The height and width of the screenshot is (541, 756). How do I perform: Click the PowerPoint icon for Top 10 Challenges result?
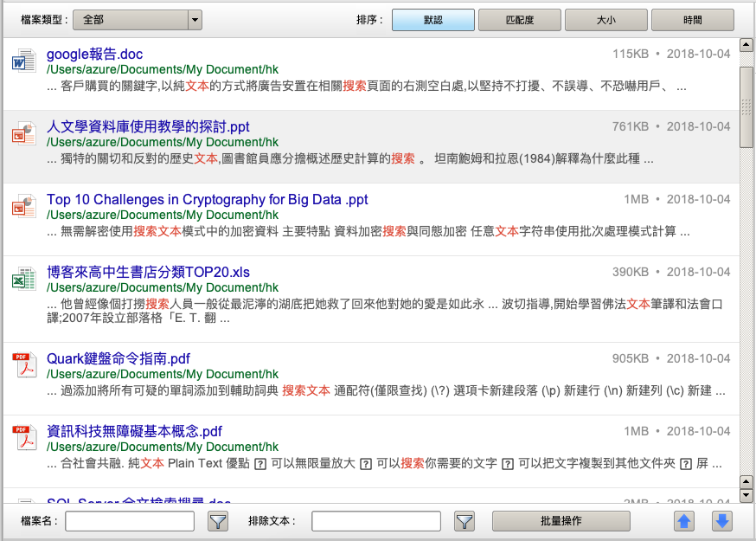coord(22,207)
